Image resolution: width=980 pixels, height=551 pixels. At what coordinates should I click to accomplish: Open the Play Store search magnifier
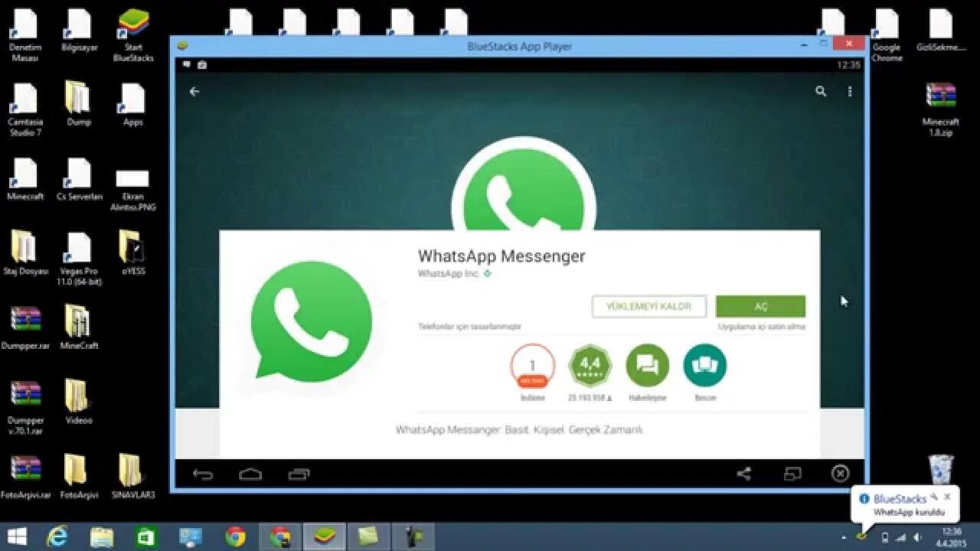pyautogui.click(x=821, y=91)
